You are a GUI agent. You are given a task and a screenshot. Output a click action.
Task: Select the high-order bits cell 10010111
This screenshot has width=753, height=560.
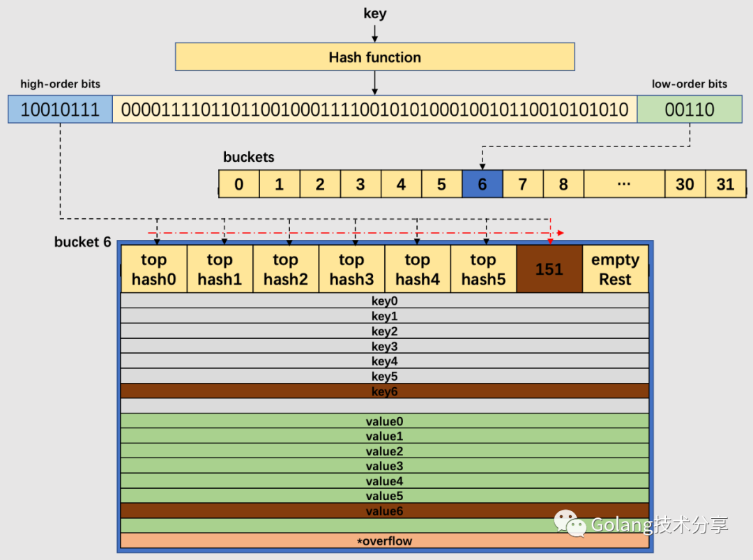(59, 109)
